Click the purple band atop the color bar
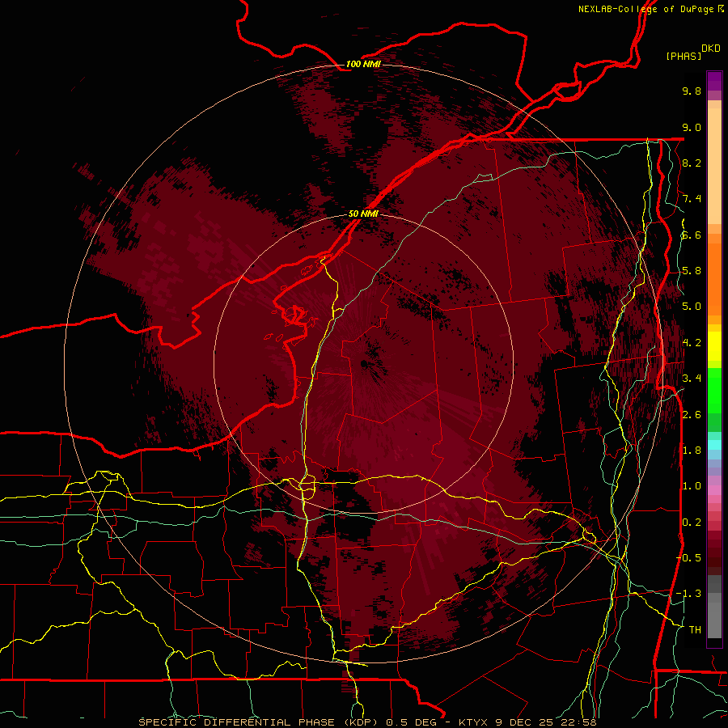Screen dimensions: 728x728 (x=714, y=81)
